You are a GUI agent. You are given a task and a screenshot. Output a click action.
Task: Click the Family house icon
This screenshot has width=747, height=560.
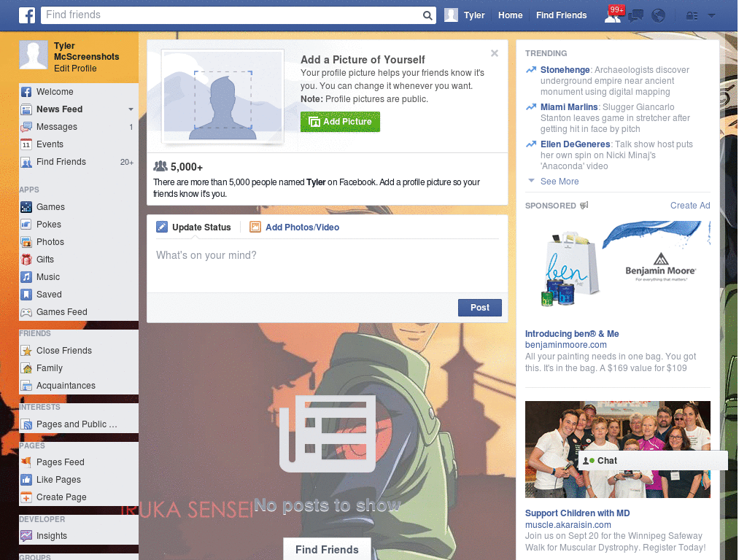coord(26,368)
